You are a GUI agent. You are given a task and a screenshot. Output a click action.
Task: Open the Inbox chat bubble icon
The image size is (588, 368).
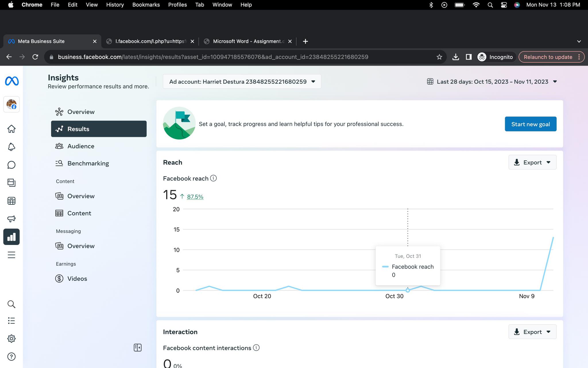coord(11,165)
